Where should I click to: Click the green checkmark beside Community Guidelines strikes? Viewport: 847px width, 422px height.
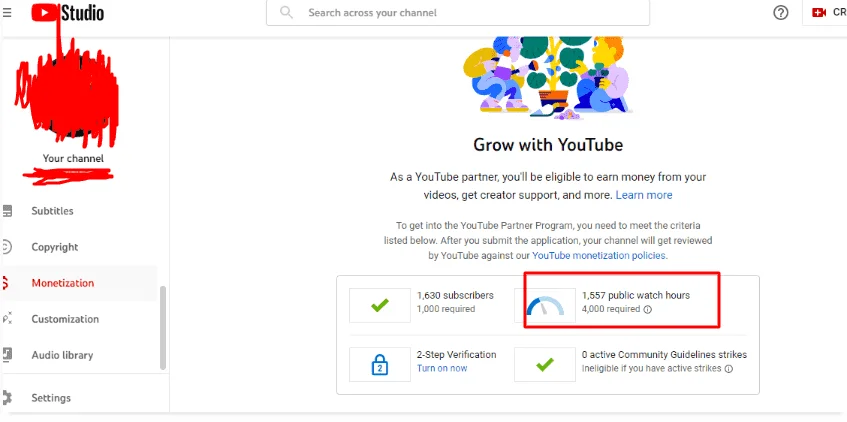pos(544,365)
